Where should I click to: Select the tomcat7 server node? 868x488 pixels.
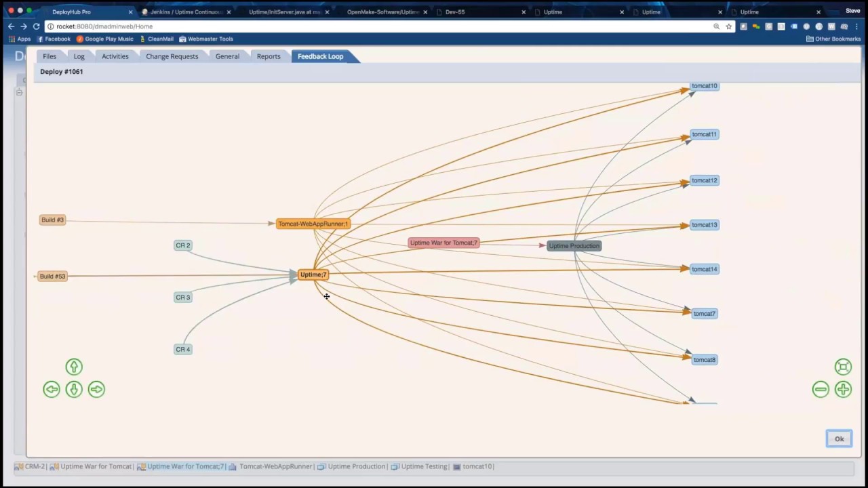705,313
